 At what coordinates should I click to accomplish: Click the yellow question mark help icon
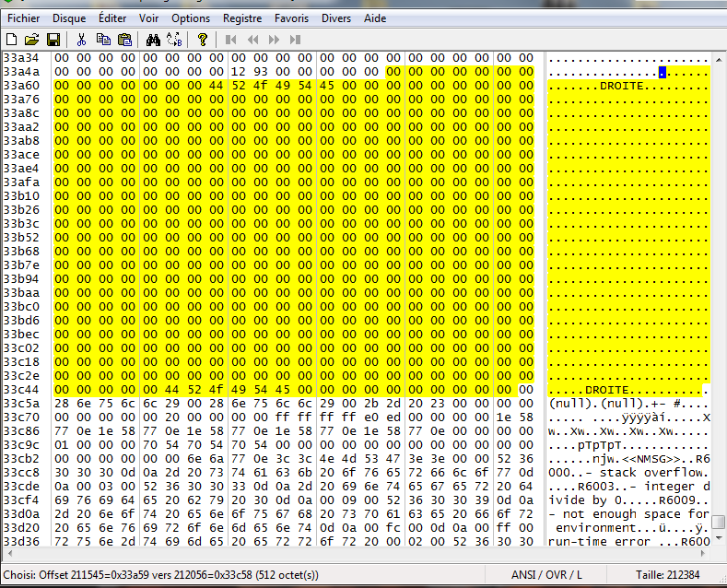[202, 40]
